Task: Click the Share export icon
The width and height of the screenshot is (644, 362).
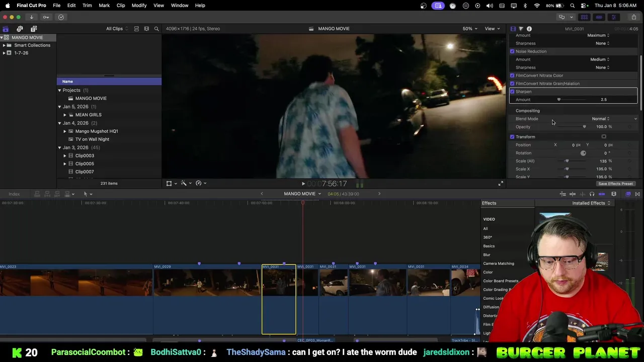Action: click(633, 17)
